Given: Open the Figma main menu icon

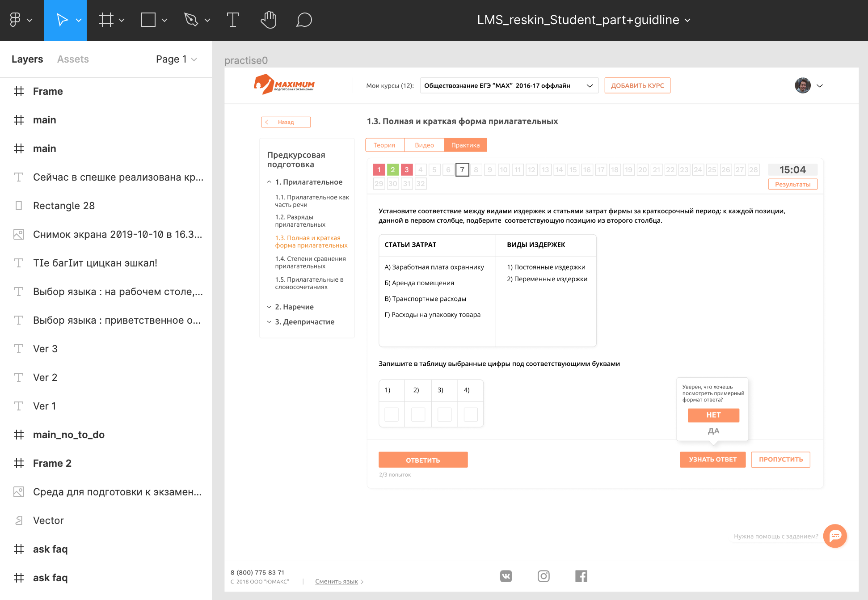Looking at the screenshot, I should pos(16,20).
